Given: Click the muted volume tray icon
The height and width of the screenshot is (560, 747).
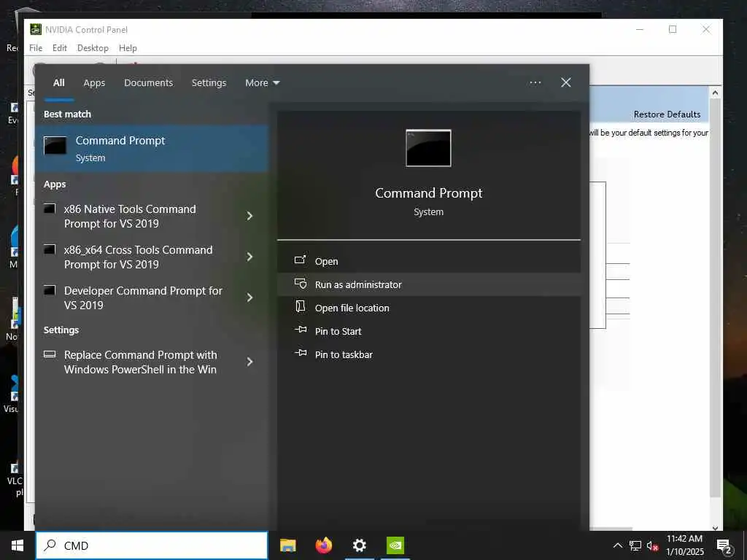Looking at the screenshot, I should click(653, 545).
